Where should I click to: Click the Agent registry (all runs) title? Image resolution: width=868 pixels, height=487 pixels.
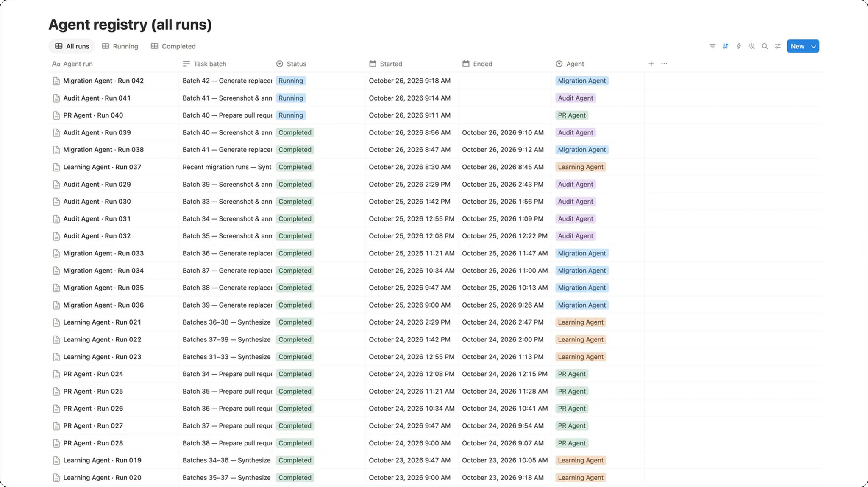pyautogui.click(x=130, y=25)
